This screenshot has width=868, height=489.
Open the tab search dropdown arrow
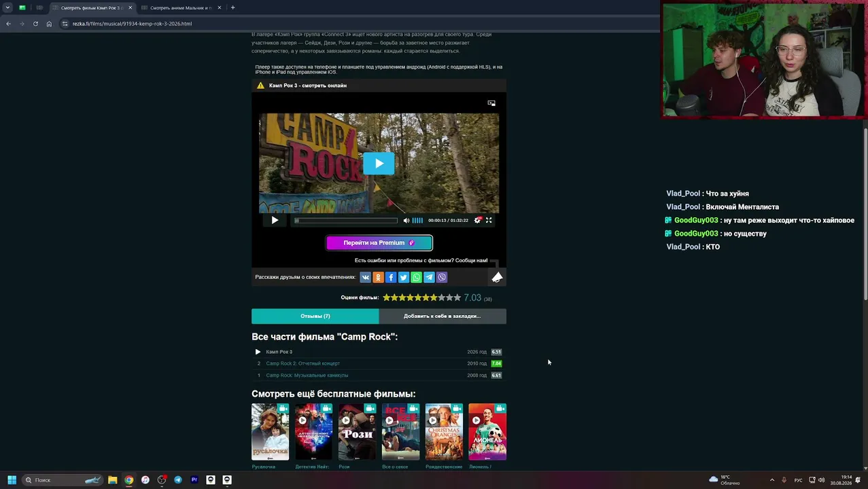pos(7,7)
